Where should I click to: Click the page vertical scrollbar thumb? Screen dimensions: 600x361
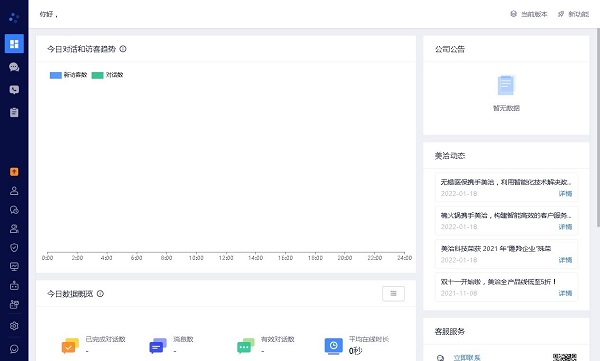[598, 127]
